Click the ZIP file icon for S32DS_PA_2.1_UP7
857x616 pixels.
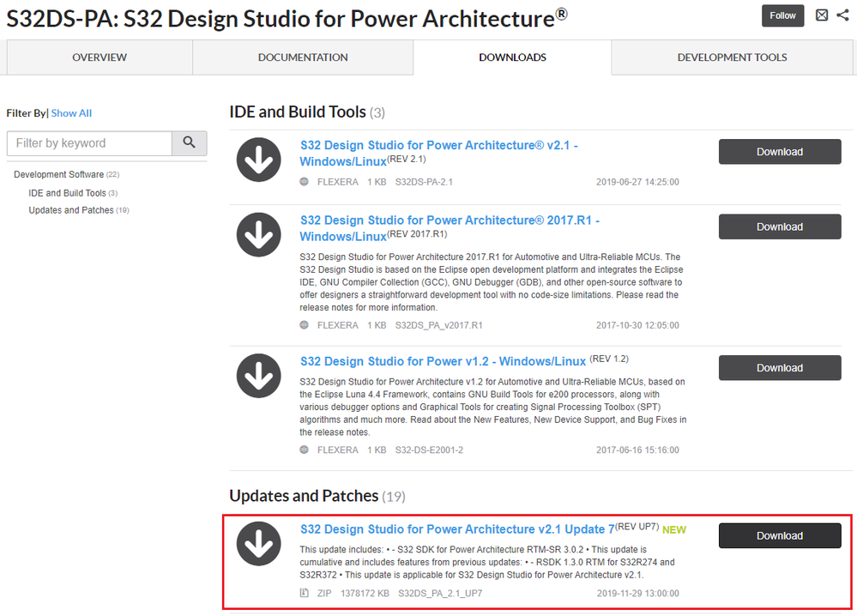(x=305, y=593)
